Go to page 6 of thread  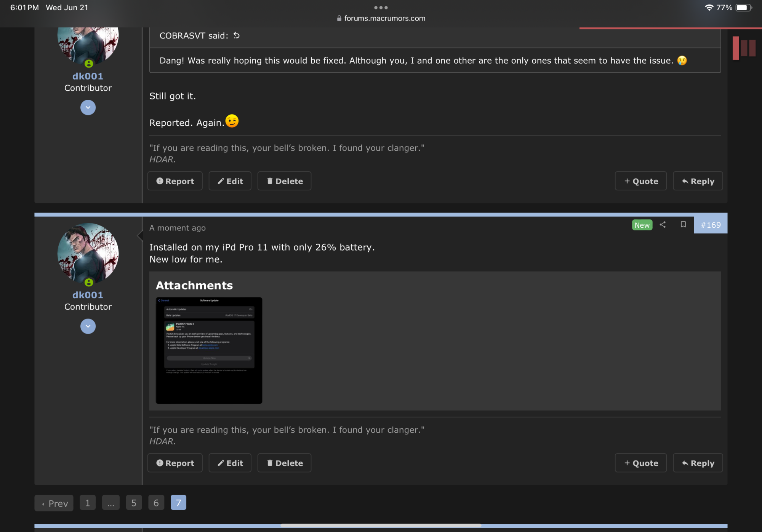156,503
